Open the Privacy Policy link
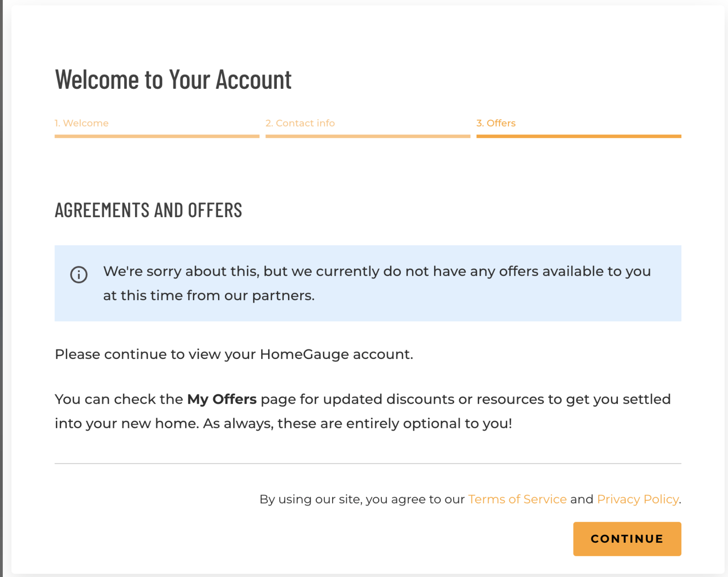This screenshot has height=577, width=728. pyautogui.click(x=638, y=499)
